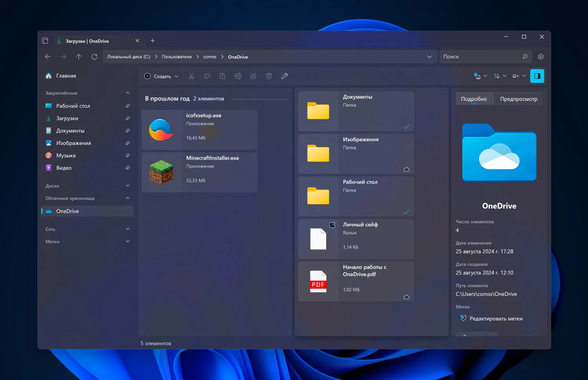Image resolution: width=588 pixels, height=380 pixels.
Task: Open the Создать dropdown
Action: point(162,76)
